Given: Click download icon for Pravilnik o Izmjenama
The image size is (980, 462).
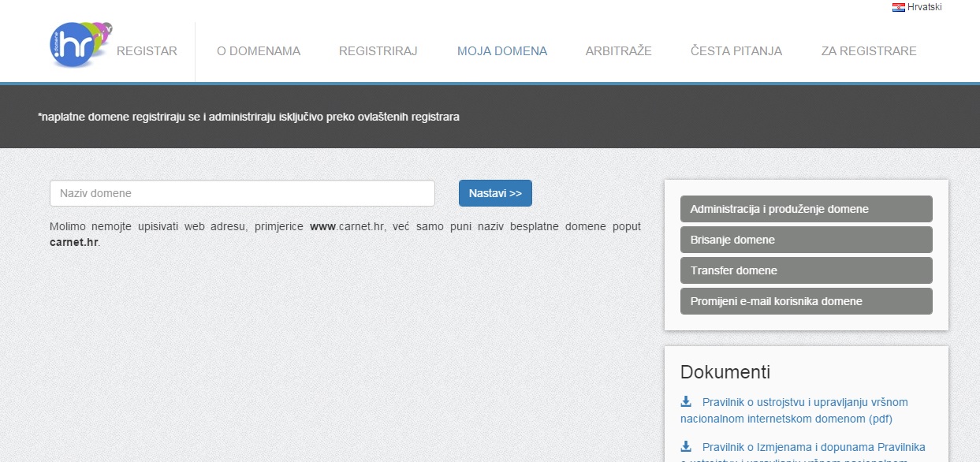Looking at the screenshot, I should (686, 446).
